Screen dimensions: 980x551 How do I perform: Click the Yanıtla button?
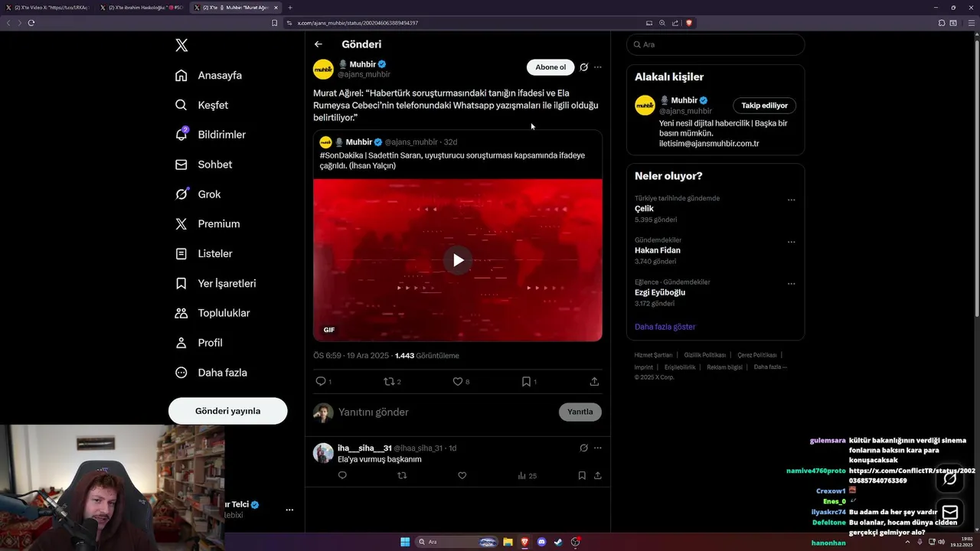coord(580,412)
